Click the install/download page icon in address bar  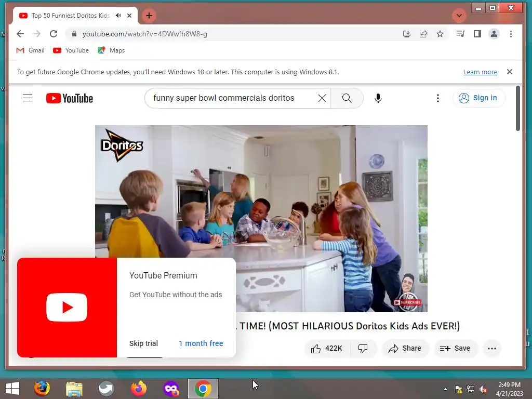[406, 34]
